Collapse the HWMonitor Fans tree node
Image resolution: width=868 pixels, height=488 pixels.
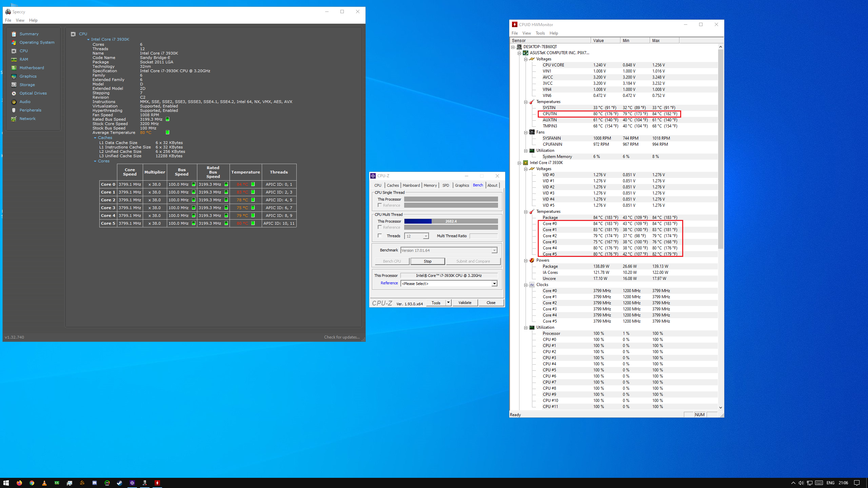coord(526,132)
